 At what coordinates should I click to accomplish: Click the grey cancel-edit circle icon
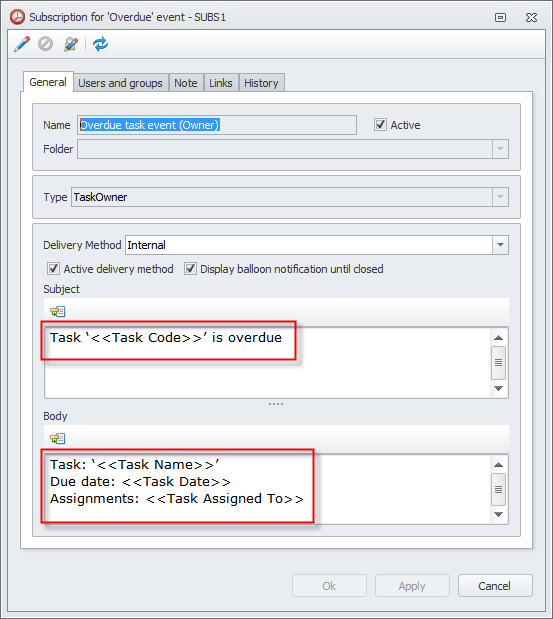click(45, 44)
